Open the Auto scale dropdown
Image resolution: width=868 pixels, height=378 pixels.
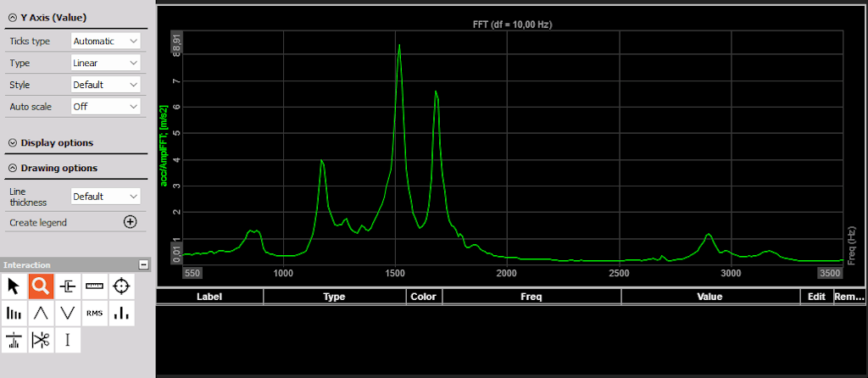click(x=106, y=106)
